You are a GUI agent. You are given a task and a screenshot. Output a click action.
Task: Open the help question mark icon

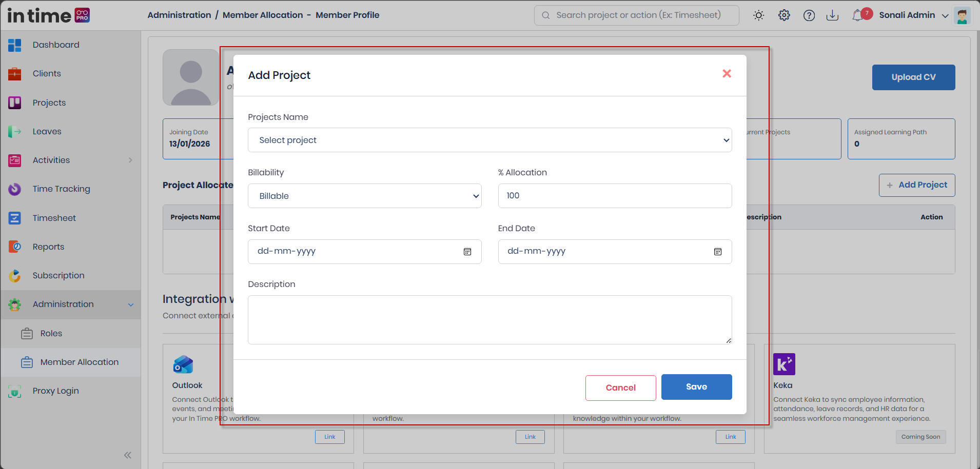[x=809, y=15]
